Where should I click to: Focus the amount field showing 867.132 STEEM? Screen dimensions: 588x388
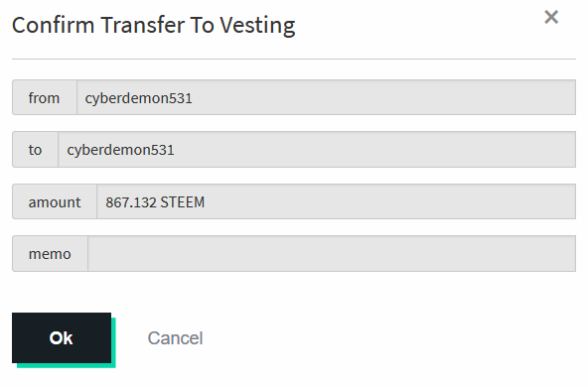point(337,201)
